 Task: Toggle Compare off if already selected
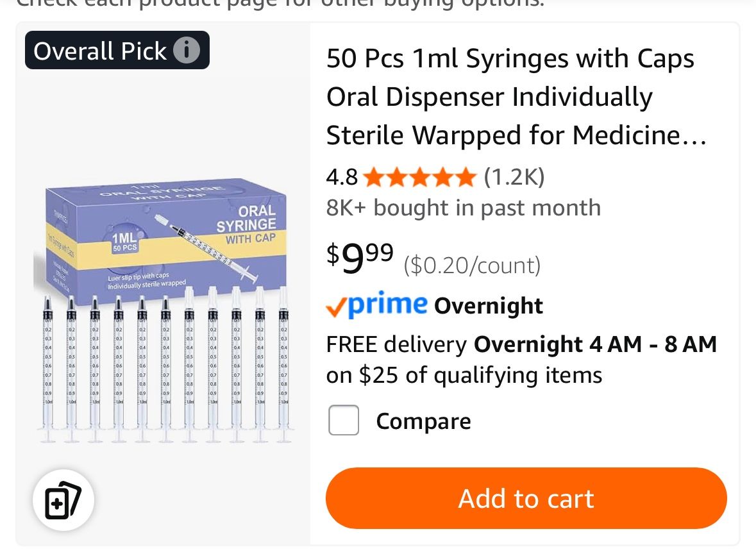pyautogui.click(x=344, y=420)
